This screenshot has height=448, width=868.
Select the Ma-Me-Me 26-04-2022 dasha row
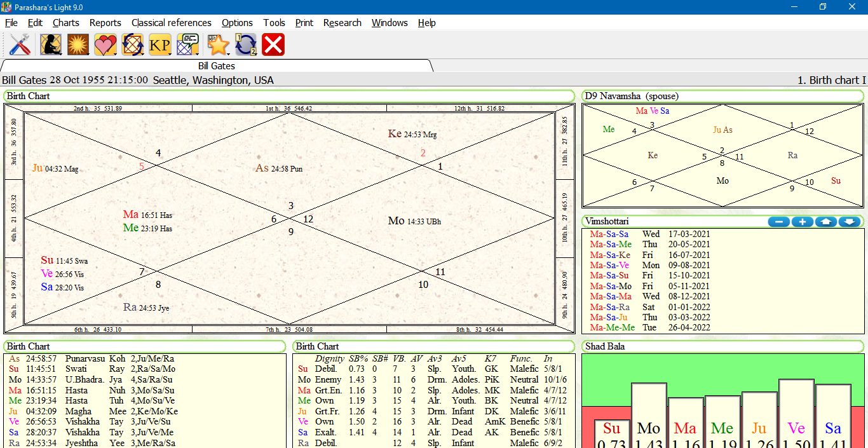click(x=650, y=328)
